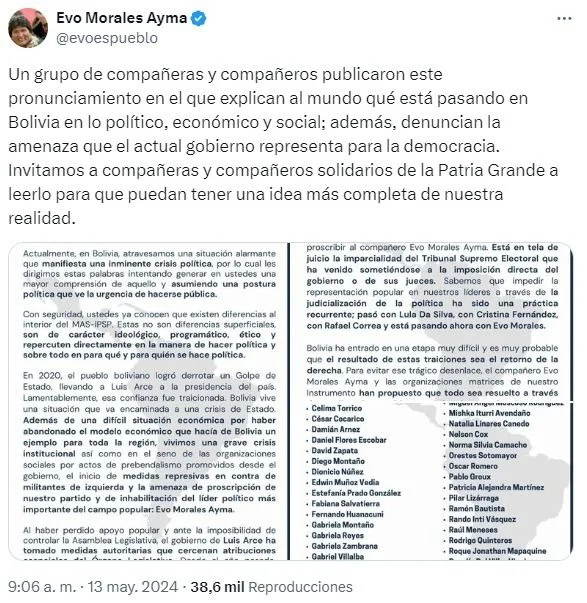Screen dimensions: 587x603
Task: Select the name Pablo Groux in the list
Action: 469,476
